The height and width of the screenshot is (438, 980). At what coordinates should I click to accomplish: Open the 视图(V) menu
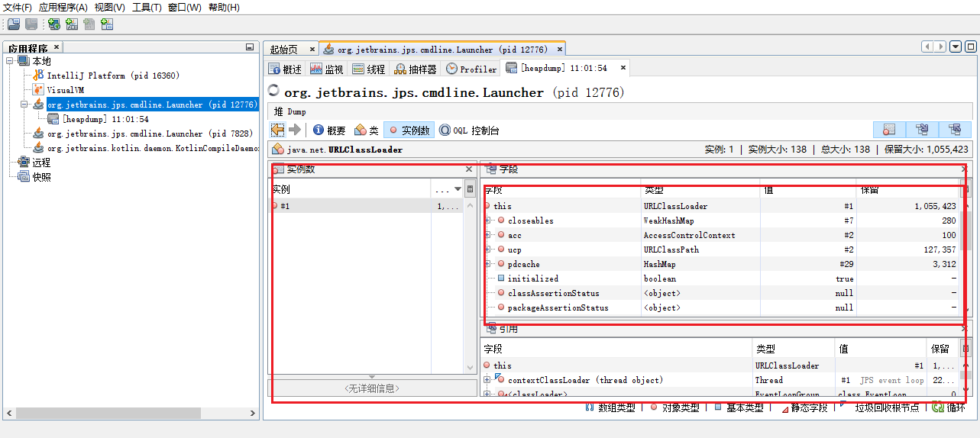coord(110,8)
